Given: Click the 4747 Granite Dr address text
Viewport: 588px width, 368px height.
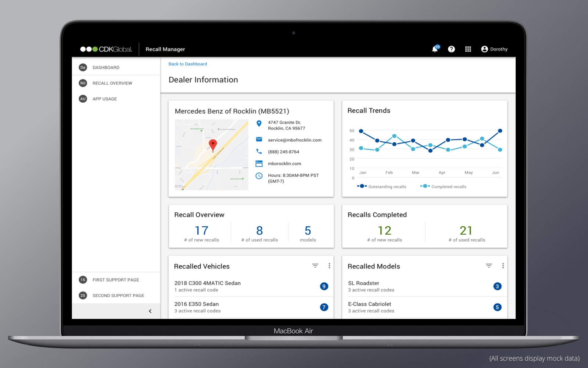Looking at the screenshot, I should (287, 125).
